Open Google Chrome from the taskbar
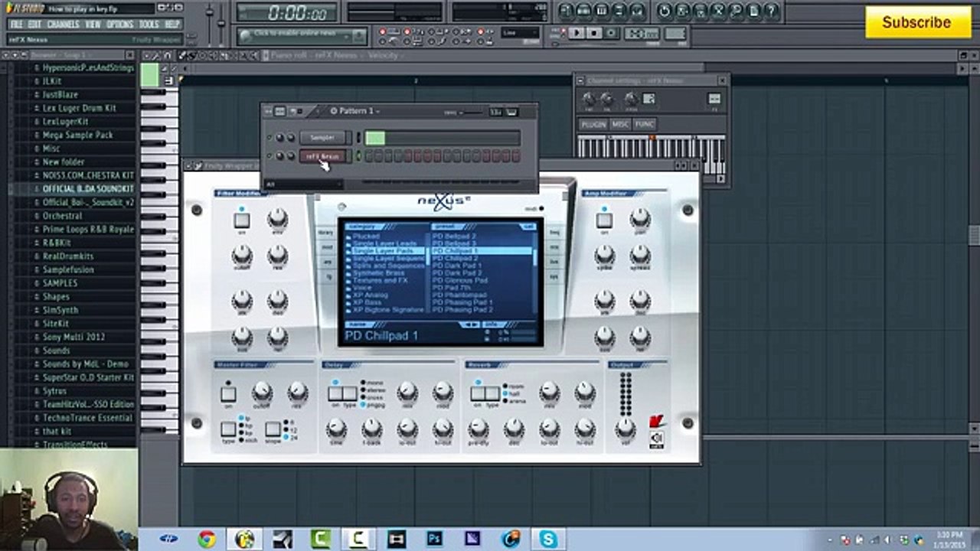 [207, 539]
